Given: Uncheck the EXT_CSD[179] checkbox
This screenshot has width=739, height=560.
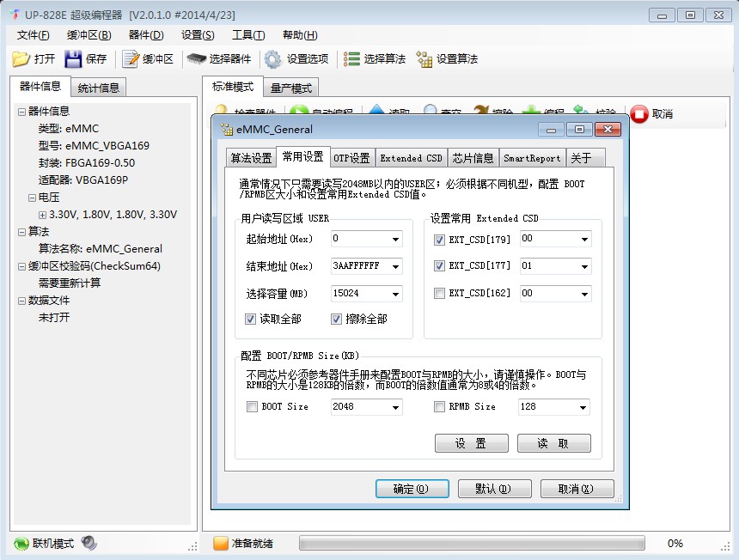Looking at the screenshot, I should coord(439,240).
